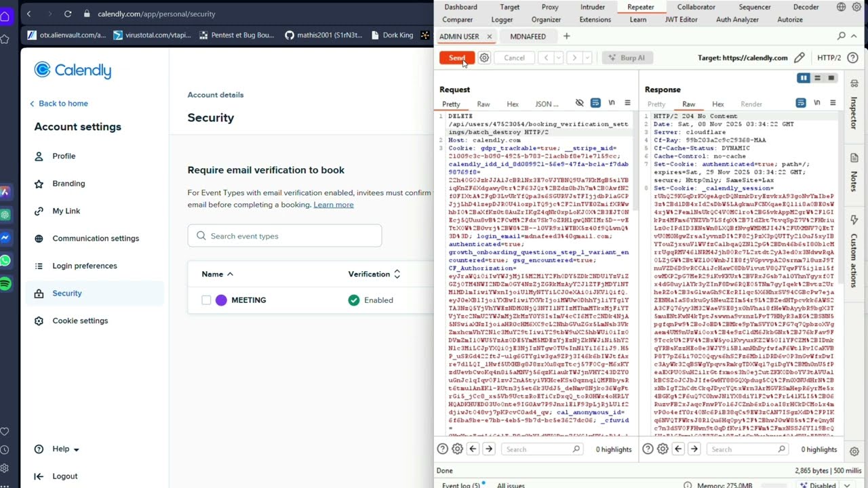Open history forward dropdown arrow in Repeater
This screenshot has height=488, width=868.
[x=587, y=58]
